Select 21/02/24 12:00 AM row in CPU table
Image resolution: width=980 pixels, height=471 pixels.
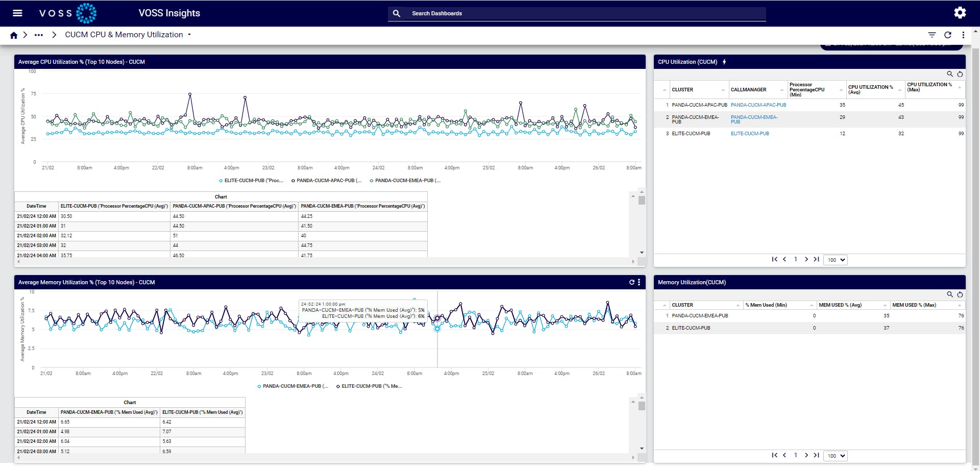pyautogui.click(x=221, y=216)
